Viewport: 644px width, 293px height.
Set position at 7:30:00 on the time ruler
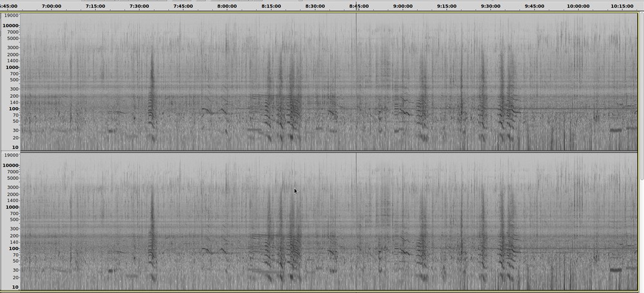138,6
